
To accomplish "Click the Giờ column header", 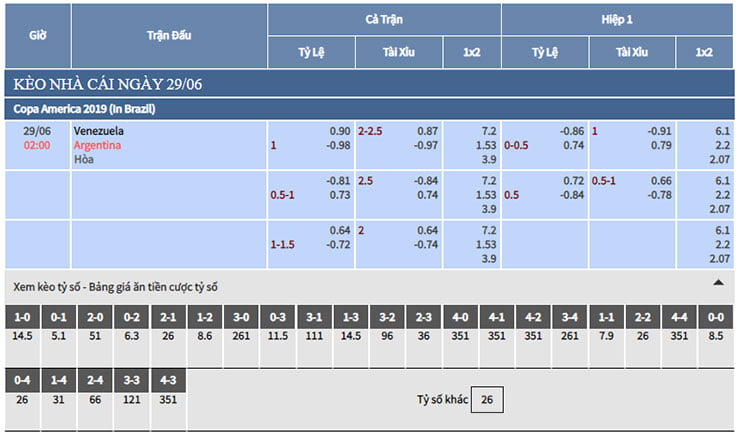I will coord(37,34).
